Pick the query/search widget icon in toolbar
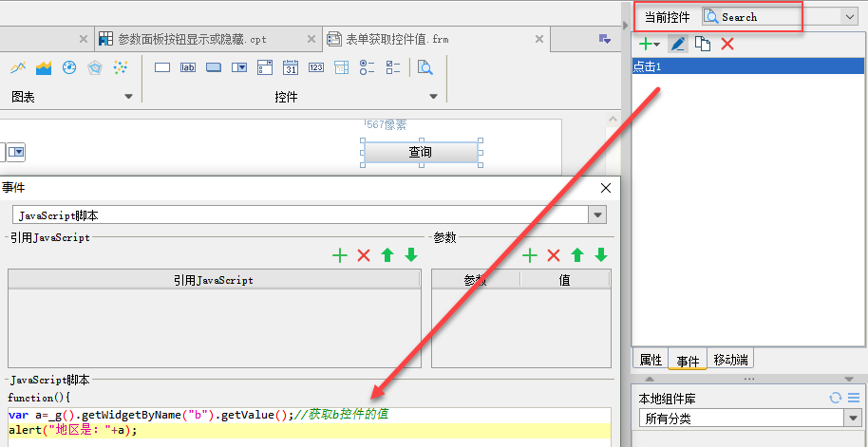Screen dimensions: 868x447 pos(425,67)
